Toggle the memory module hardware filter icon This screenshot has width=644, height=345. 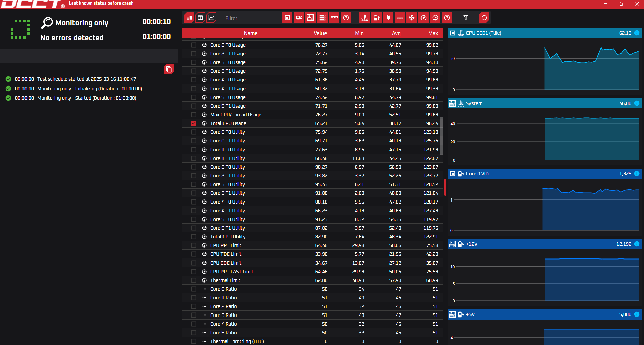click(334, 18)
